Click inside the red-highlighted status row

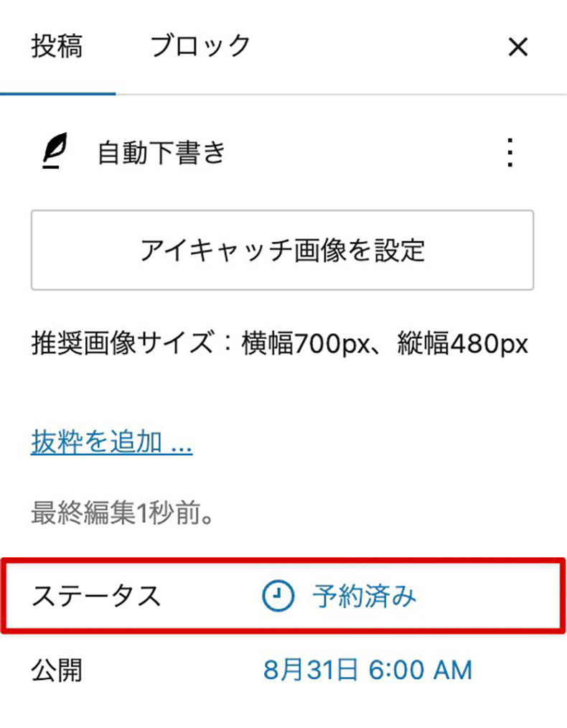(283, 596)
